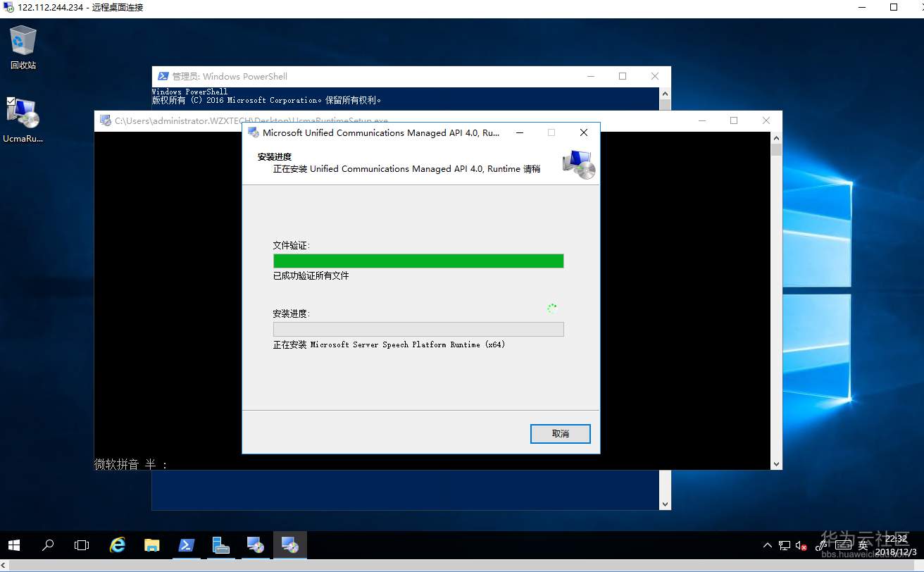Click the PowerShell copyright line 版权所有 (C) 2016
The width and height of the screenshot is (924, 572).
coord(266,100)
